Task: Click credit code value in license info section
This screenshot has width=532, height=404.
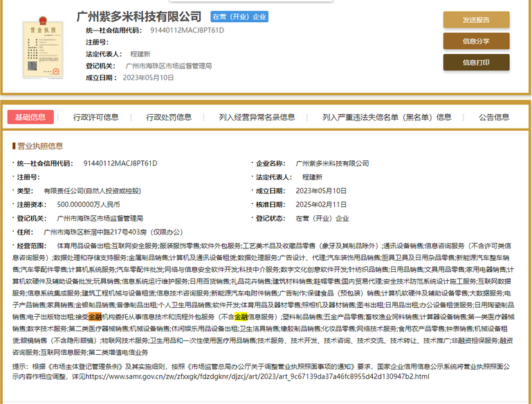Action: 120,163
